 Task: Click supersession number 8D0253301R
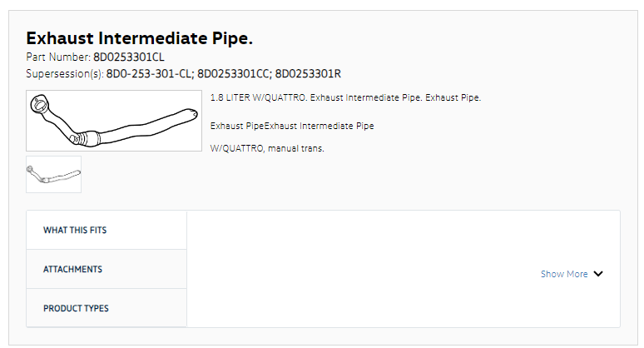point(308,74)
